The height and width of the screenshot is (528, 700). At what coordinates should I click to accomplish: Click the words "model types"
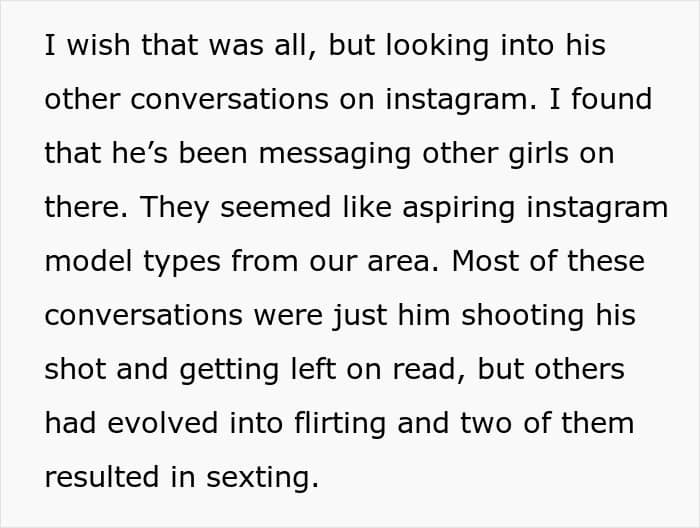click(x=133, y=262)
